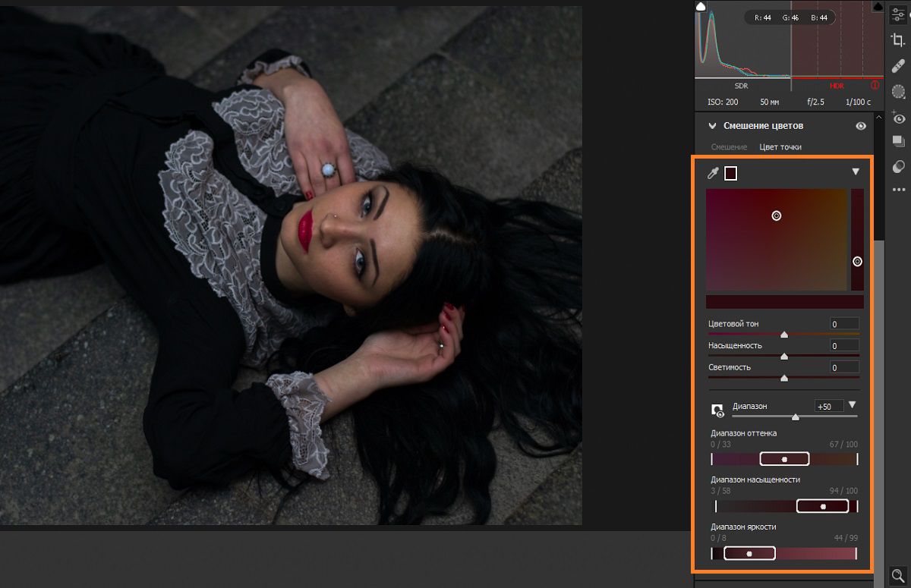Open the Snapshots panel icon
The height and width of the screenshot is (588, 911).
(x=899, y=141)
